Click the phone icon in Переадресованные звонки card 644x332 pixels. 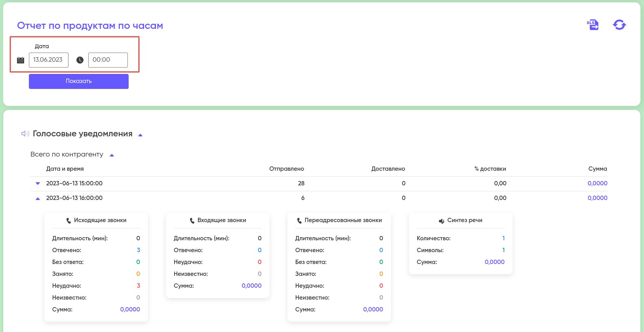pos(299,221)
